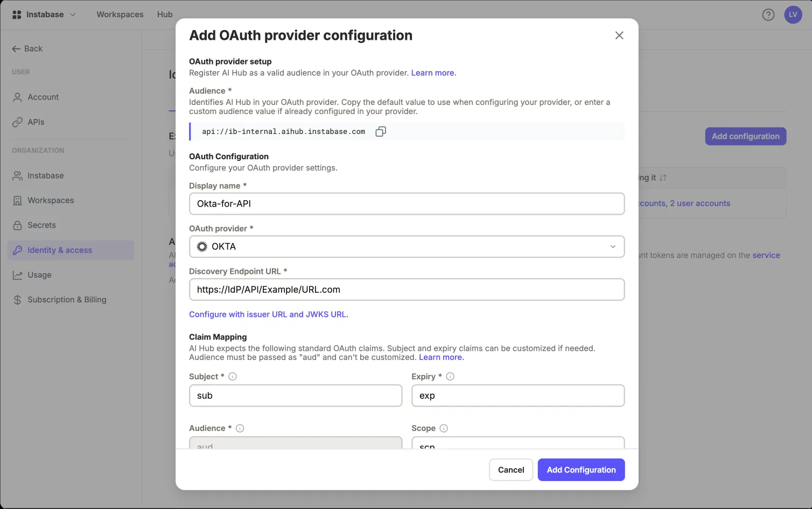Image resolution: width=812 pixels, height=509 pixels.
Task: Open Subscription & Billing page
Action: coord(71,300)
